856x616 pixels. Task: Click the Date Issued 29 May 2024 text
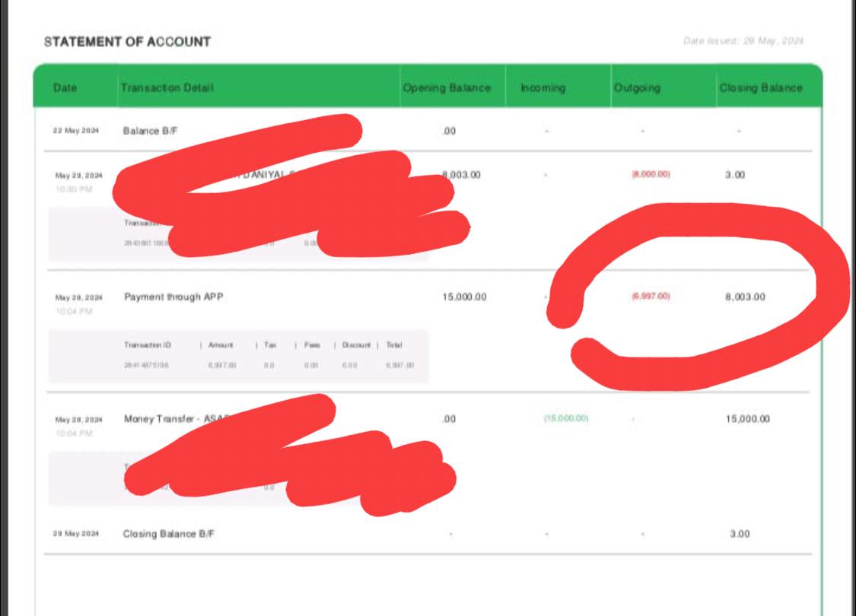[743, 41]
